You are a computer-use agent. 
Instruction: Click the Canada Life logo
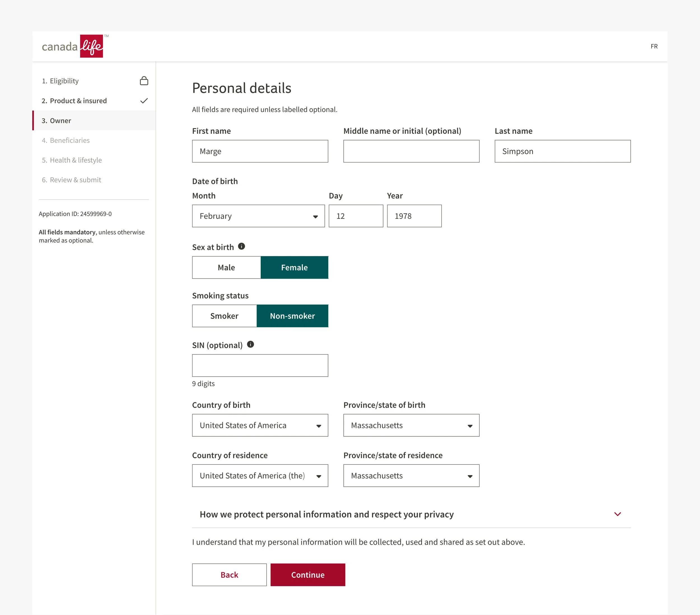[73, 46]
